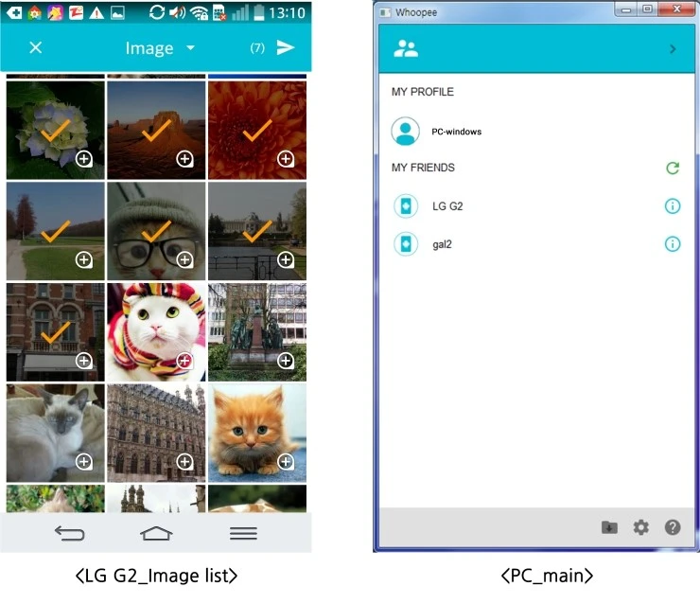
Task: Deselect the cat with glasses photo
Action: (156, 231)
